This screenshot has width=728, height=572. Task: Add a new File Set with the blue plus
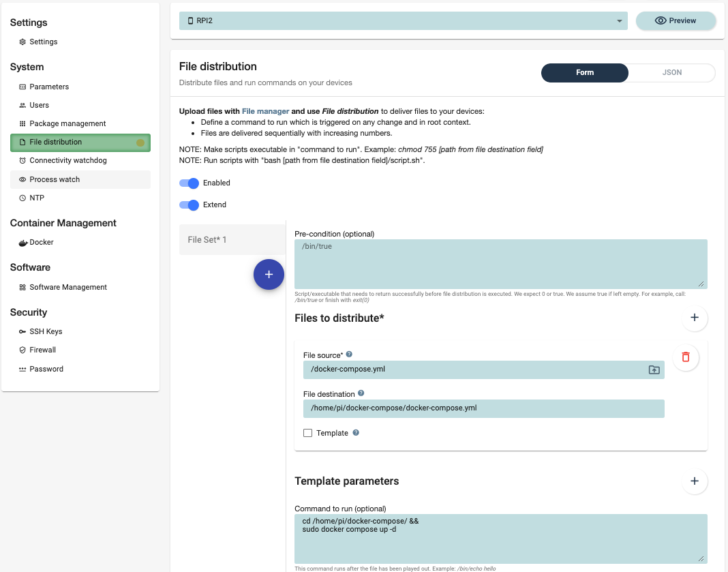(269, 274)
